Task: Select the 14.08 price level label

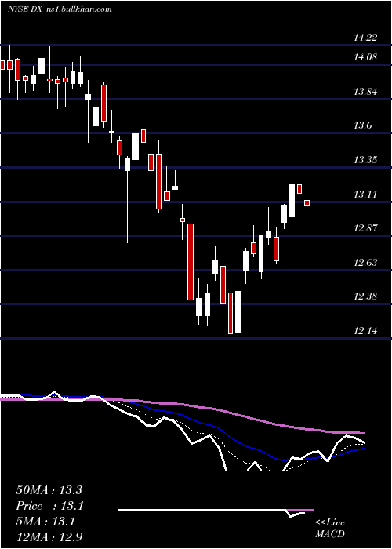Action: point(365,56)
